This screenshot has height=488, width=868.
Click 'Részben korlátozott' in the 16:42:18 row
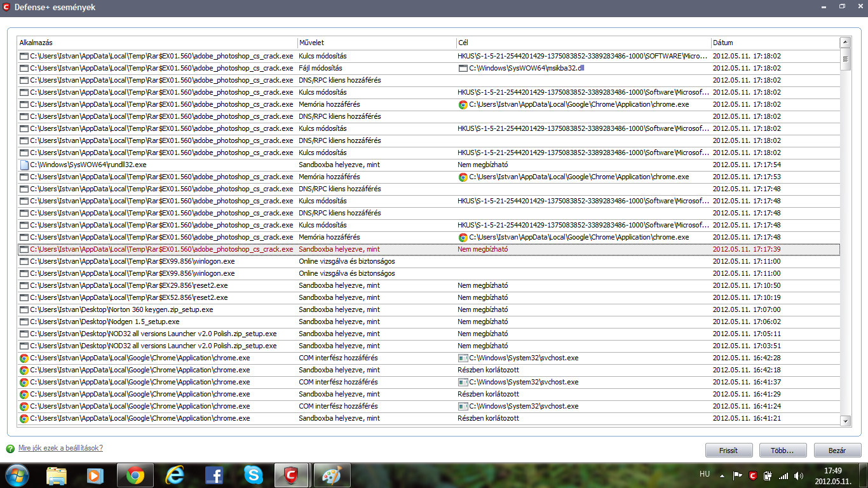pos(489,370)
